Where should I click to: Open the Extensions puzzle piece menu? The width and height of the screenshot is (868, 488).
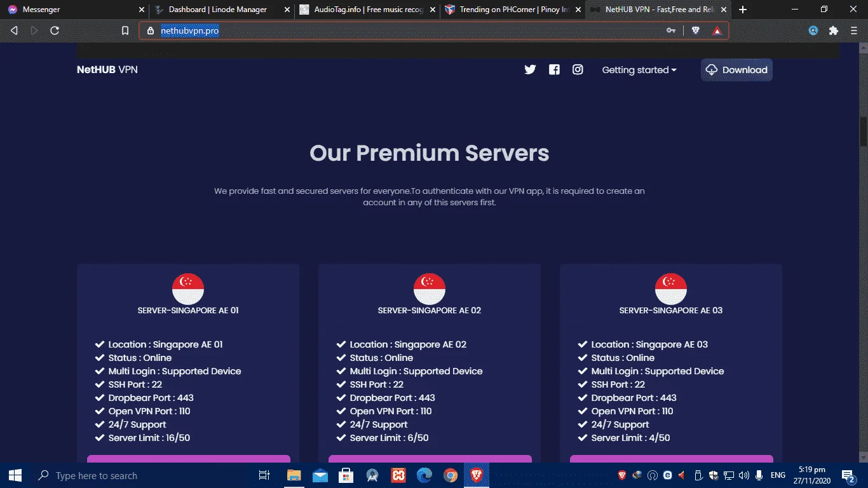(834, 30)
